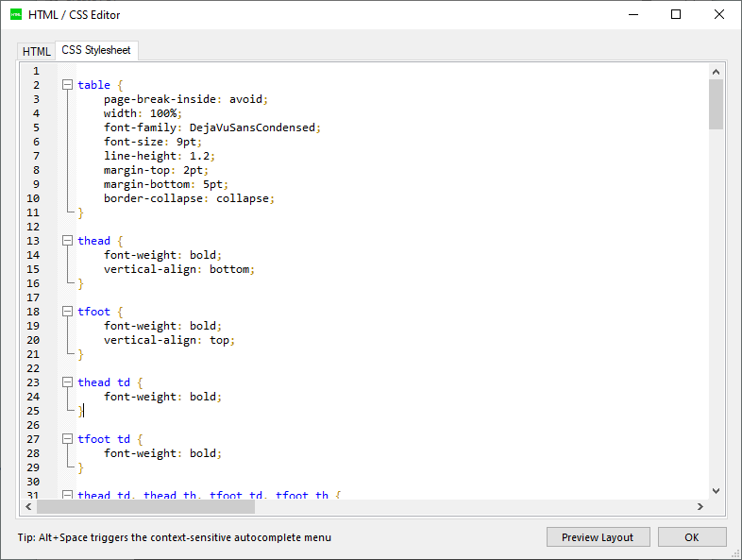This screenshot has height=560, width=742.
Task: Click 'vertical-align: top;' line
Action: pos(169,340)
